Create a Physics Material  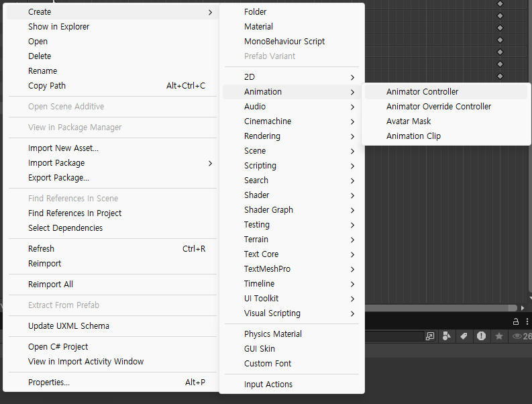pos(292,334)
